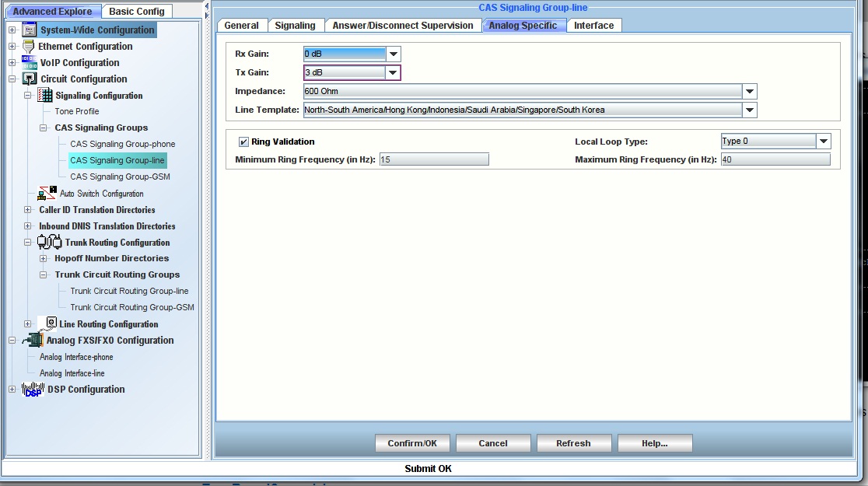Click the VoIP Configuration icon
868x486 pixels.
click(30, 63)
